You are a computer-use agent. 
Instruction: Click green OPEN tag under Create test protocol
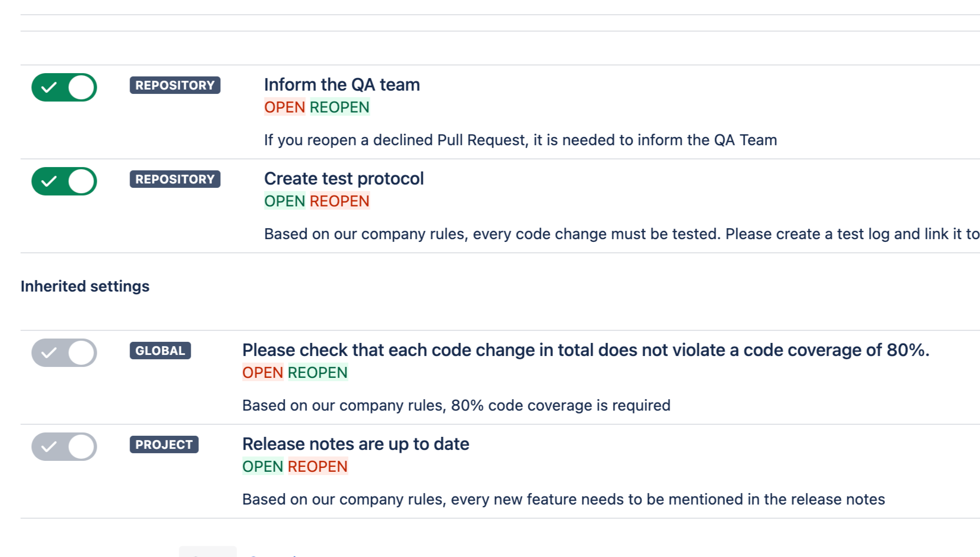285,201
